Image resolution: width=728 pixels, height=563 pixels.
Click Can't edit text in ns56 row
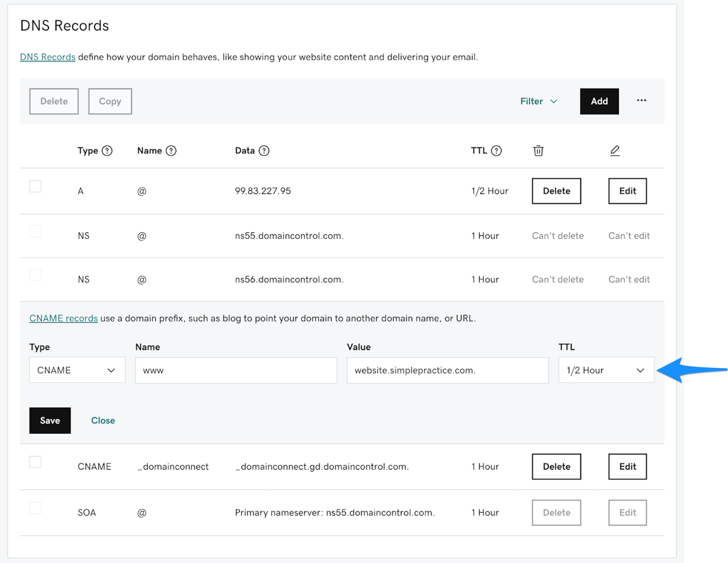[x=629, y=280]
